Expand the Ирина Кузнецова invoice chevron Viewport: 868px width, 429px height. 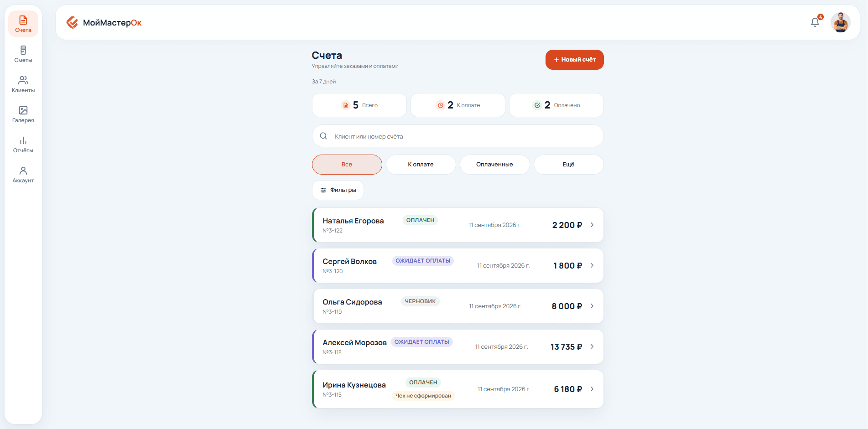pyautogui.click(x=592, y=389)
